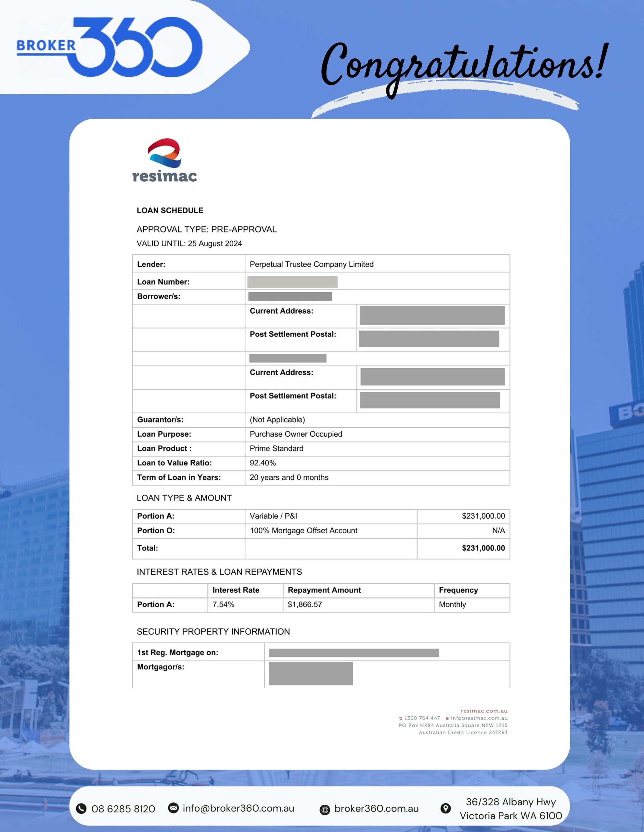
Task: Click the email envelope icon
Action: [x=173, y=808]
